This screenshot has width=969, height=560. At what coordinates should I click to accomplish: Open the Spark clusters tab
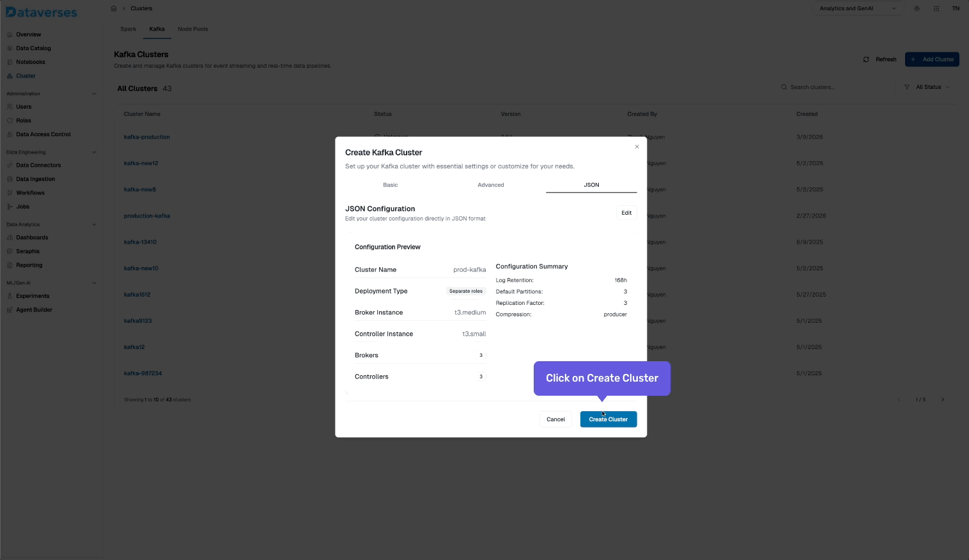[128, 29]
